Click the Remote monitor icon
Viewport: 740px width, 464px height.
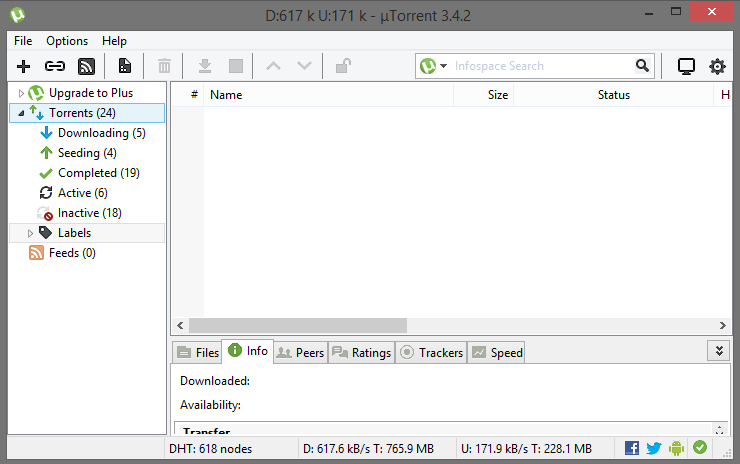(686, 67)
